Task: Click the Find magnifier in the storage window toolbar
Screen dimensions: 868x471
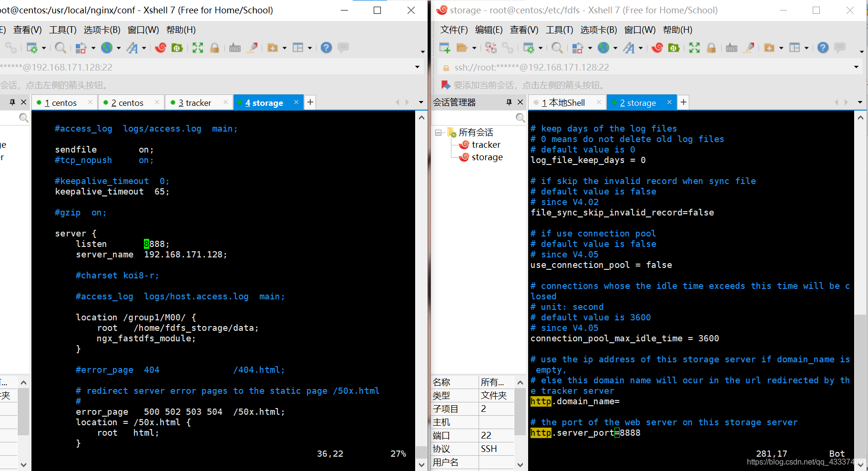Action: [x=557, y=48]
